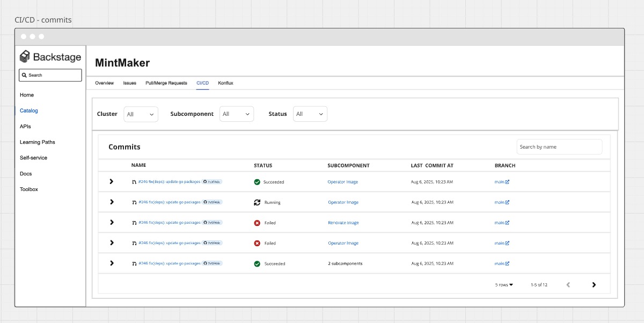This screenshot has width=644, height=323.
Task: Open Learning Paths in the sidebar
Action: (x=38, y=142)
